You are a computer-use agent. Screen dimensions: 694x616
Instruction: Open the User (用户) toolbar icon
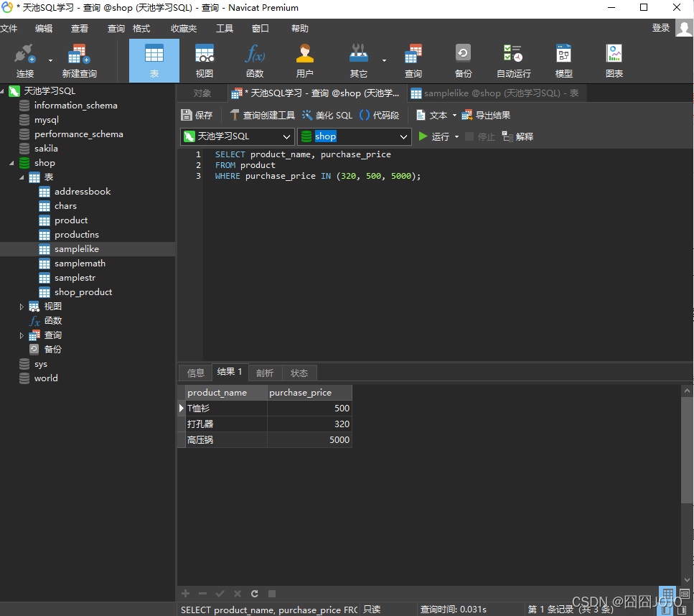pyautogui.click(x=304, y=61)
